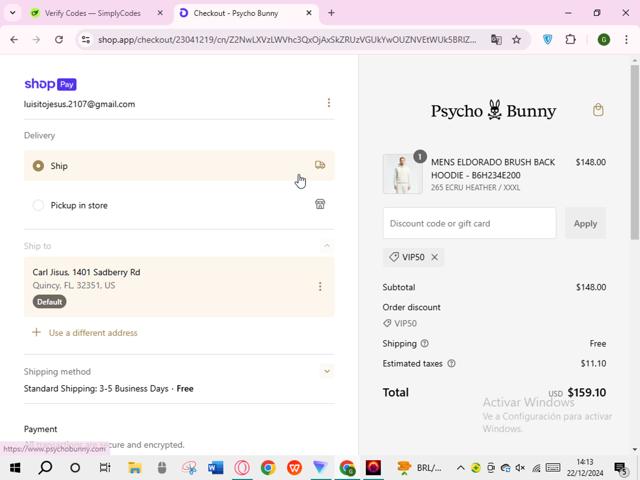Close the Verify Codes SimplyCodes tab

coord(160,13)
